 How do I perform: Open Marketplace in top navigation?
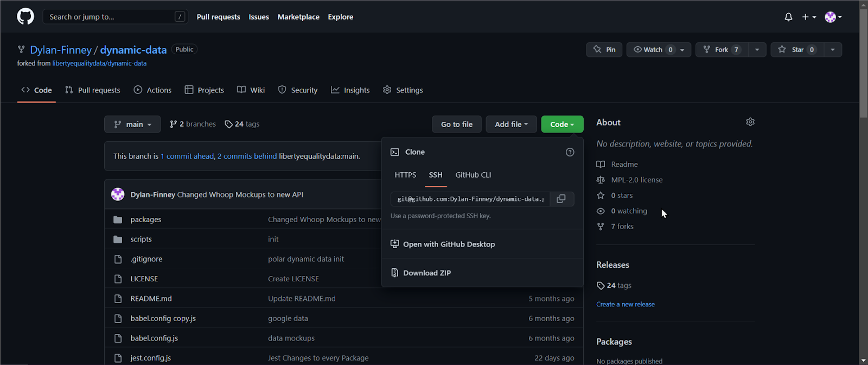click(298, 17)
